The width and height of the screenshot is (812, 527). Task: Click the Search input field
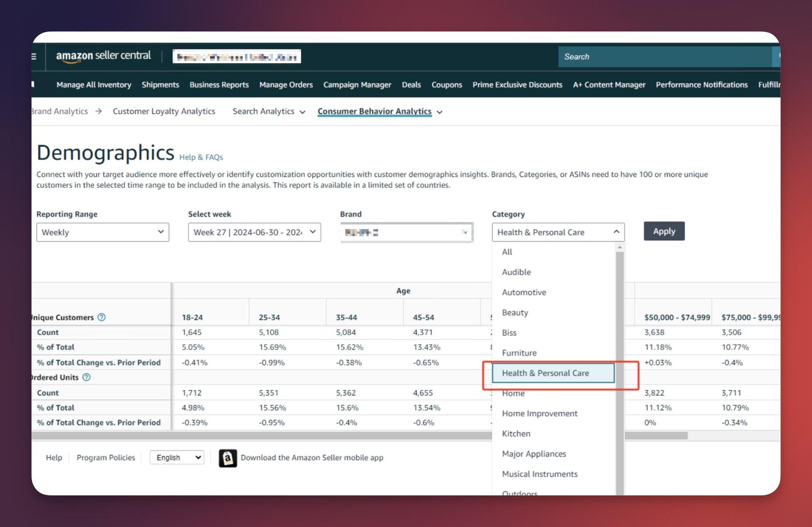(x=664, y=57)
